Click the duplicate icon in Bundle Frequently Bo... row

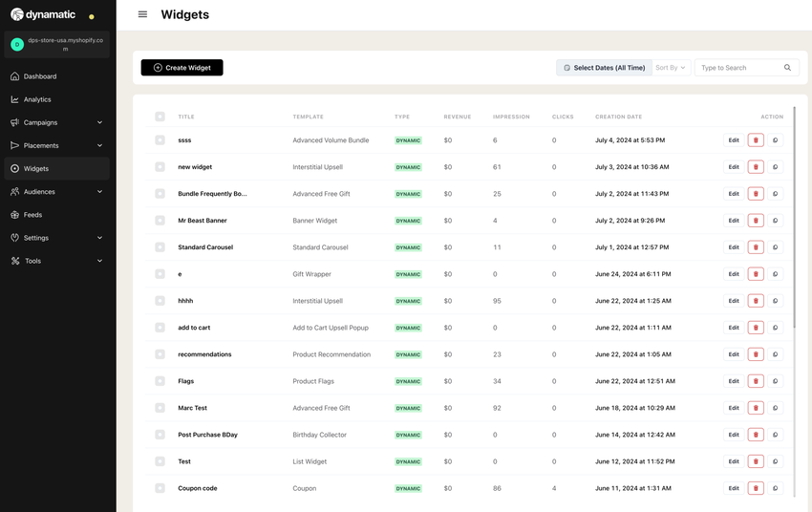pos(776,194)
